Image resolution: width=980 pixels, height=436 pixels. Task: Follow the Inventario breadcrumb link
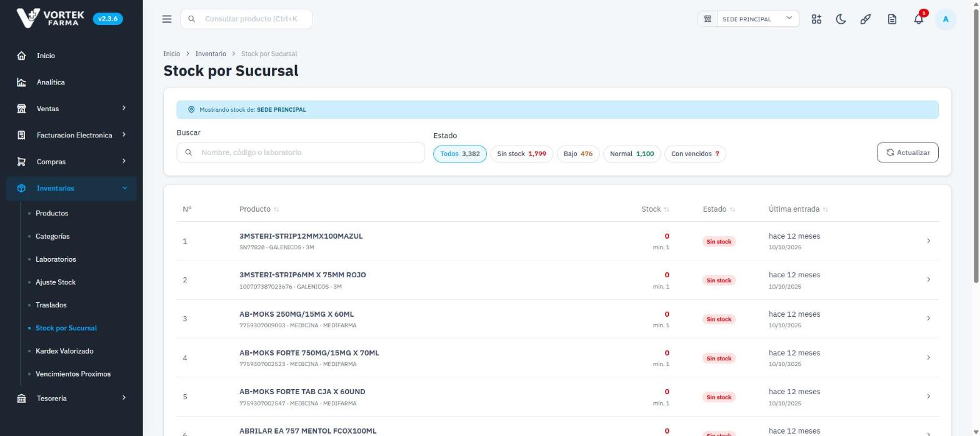click(x=211, y=54)
